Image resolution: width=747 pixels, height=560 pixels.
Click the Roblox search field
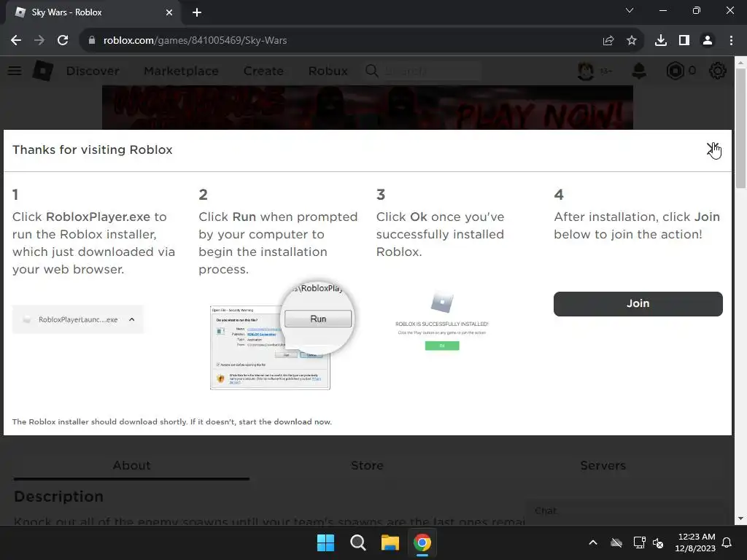431,71
